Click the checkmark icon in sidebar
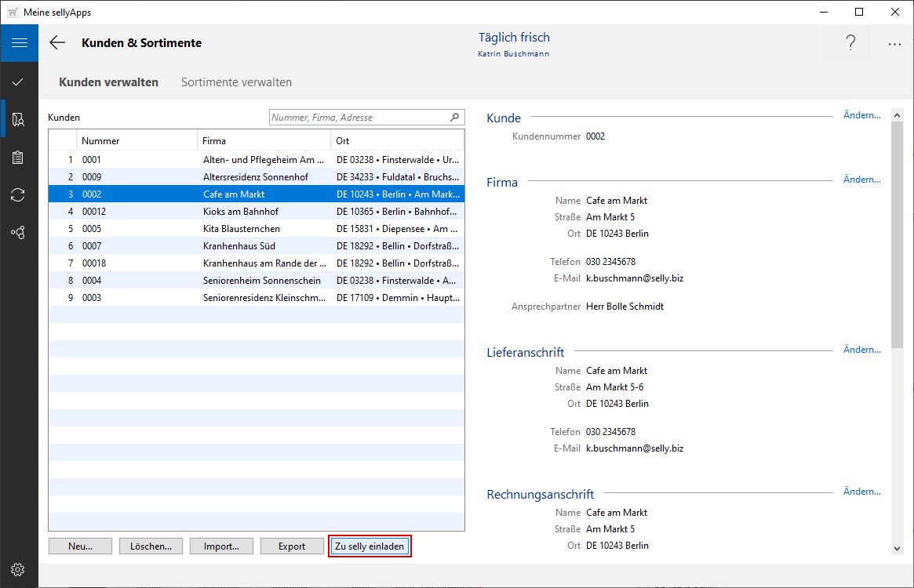This screenshot has height=588, width=914. (x=18, y=82)
